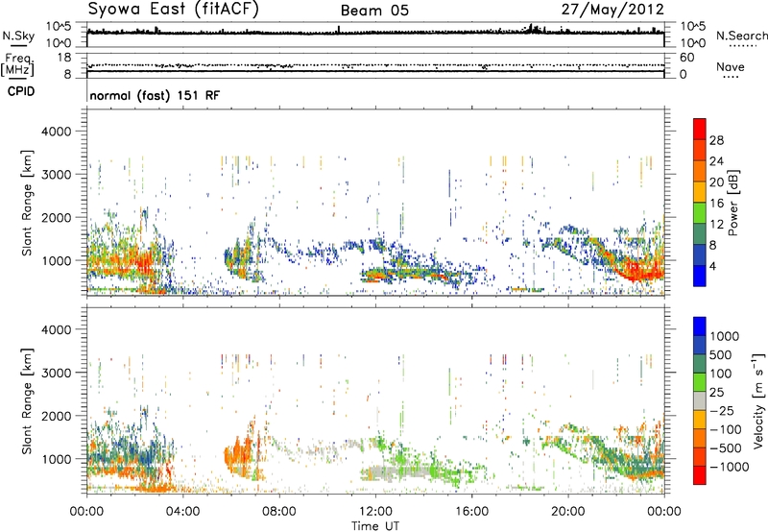Click the 08:00 time tick label
Image resolution: width=768 pixels, height=532 pixels.
click(278, 512)
